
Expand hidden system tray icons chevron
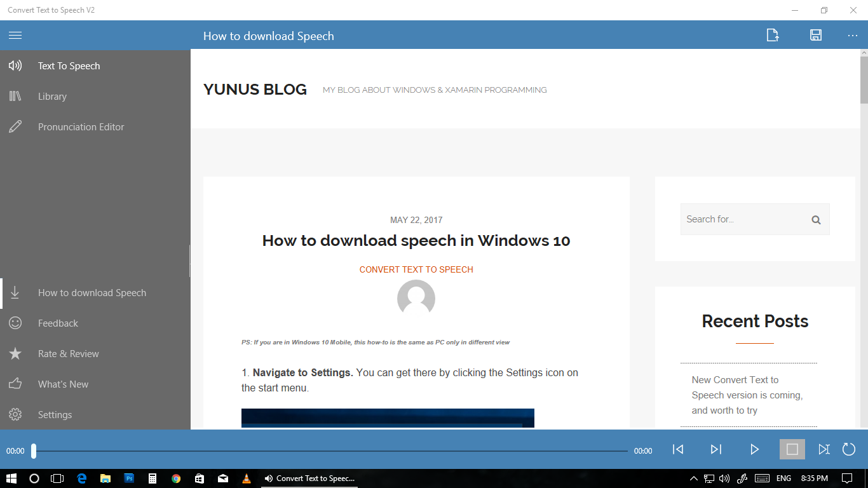pos(693,478)
